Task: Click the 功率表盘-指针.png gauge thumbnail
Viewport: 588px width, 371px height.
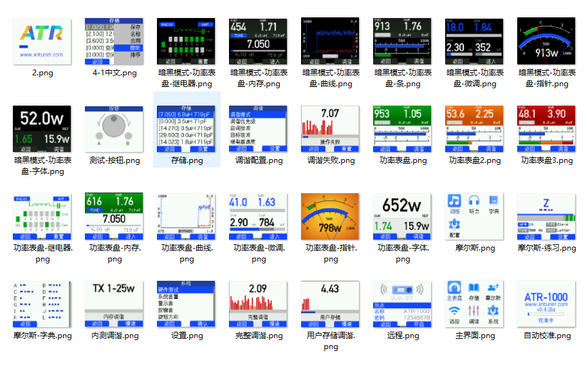Action: coord(331,216)
